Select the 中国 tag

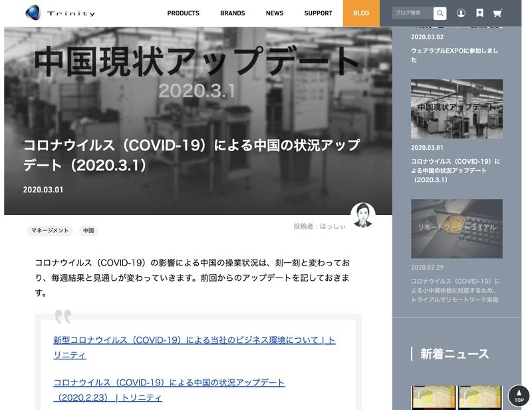87,230
